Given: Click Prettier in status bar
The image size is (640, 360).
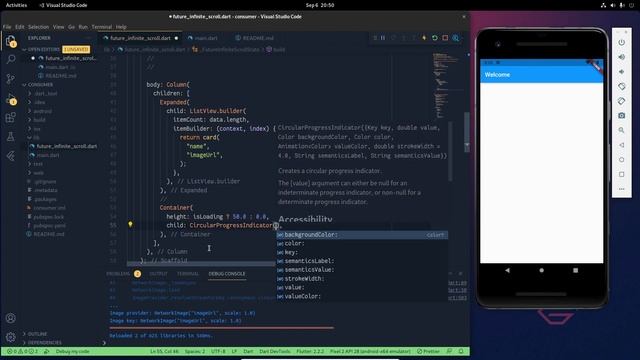Looking at the screenshot, I should [x=428, y=351].
